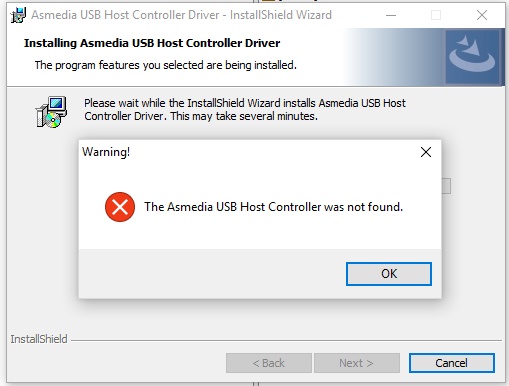Click the Cancel button

click(452, 363)
